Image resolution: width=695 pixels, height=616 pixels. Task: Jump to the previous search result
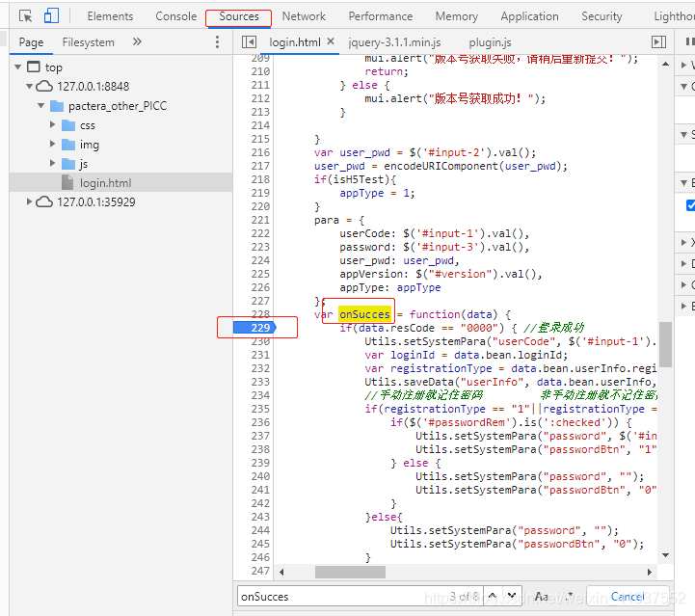coord(493,596)
